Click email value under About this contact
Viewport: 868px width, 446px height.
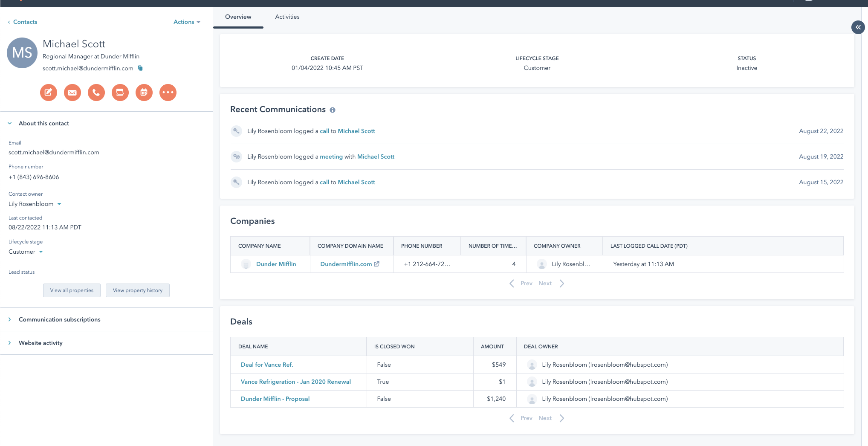pyautogui.click(x=54, y=152)
